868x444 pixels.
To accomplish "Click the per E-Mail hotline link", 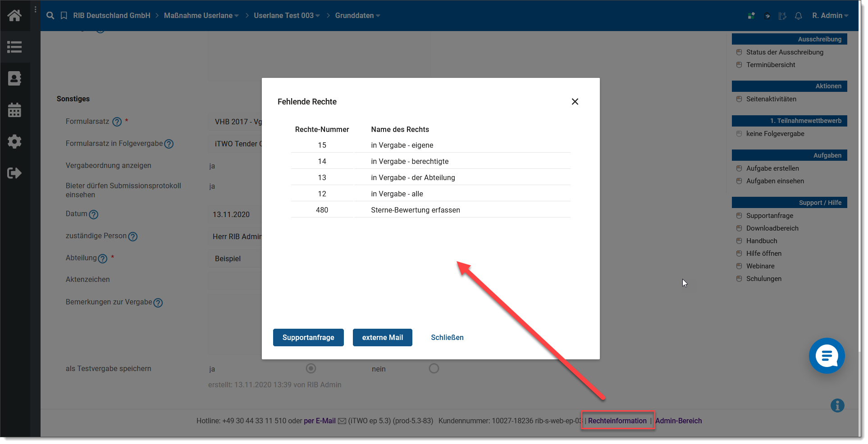I will click(x=320, y=421).
